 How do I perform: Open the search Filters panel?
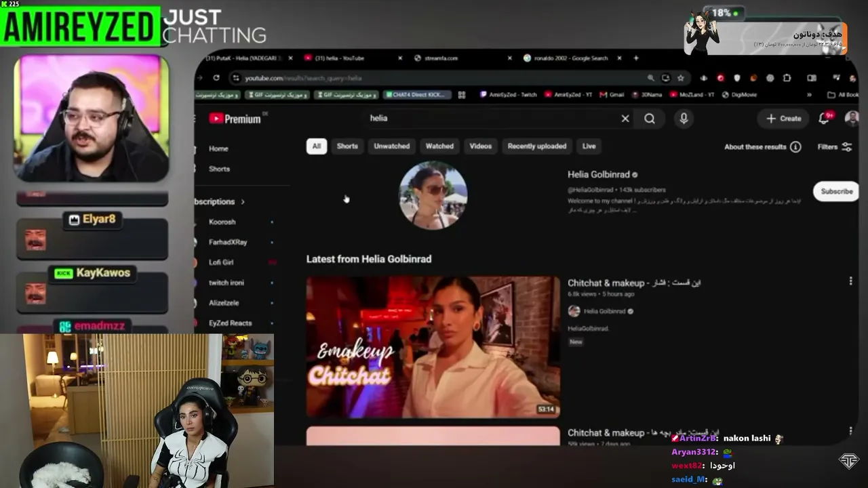point(835,146)
